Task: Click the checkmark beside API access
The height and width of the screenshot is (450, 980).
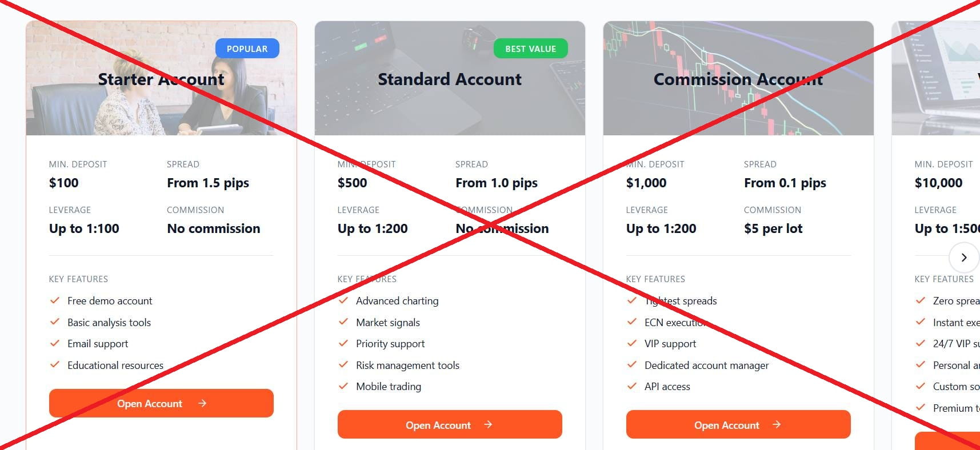Action: [x=633, y=386]
